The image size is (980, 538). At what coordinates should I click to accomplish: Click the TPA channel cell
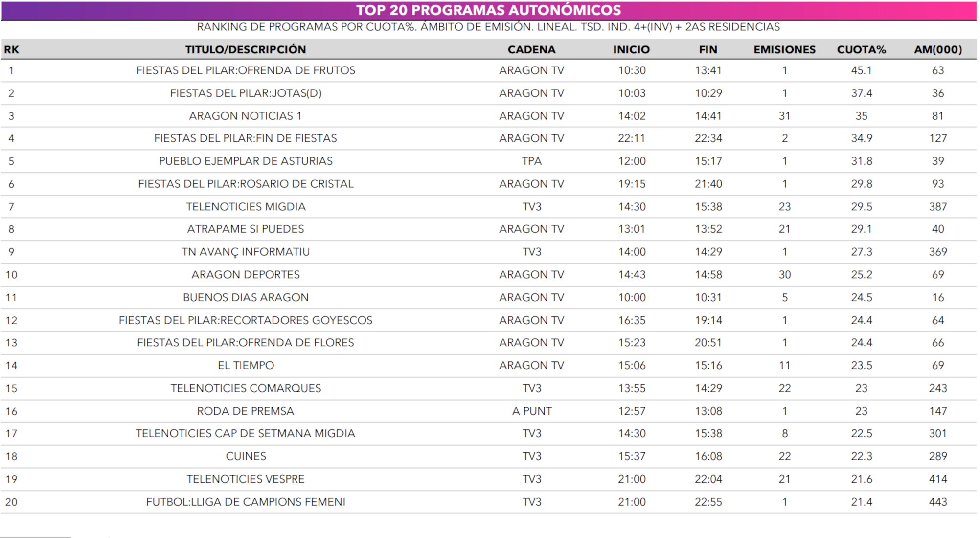(531, 161)
